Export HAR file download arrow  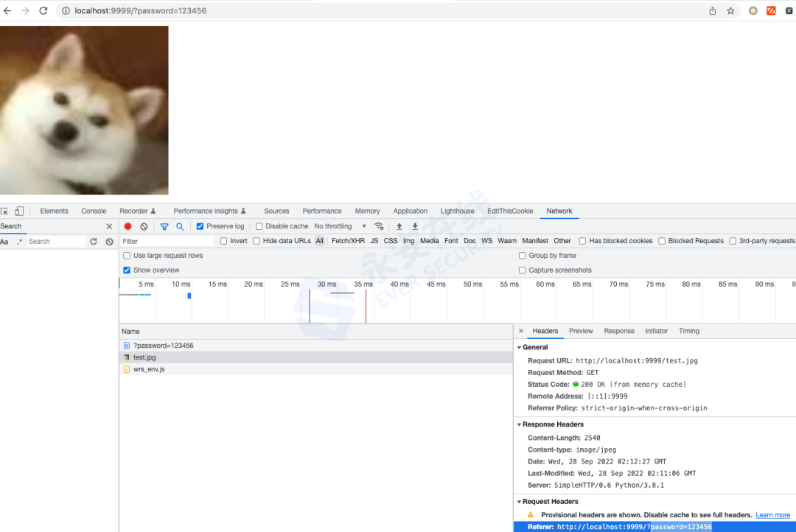click(x=415, y=226)
